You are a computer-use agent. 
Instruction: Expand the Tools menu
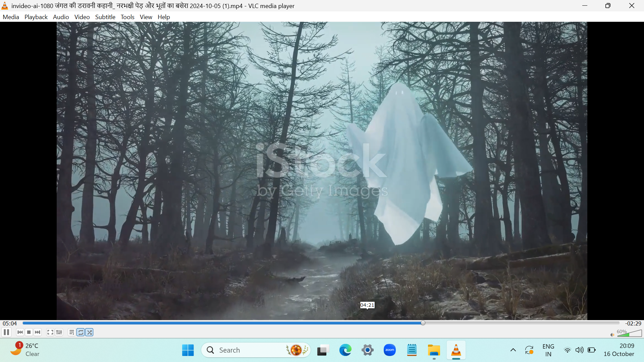(x=127, y=17)
